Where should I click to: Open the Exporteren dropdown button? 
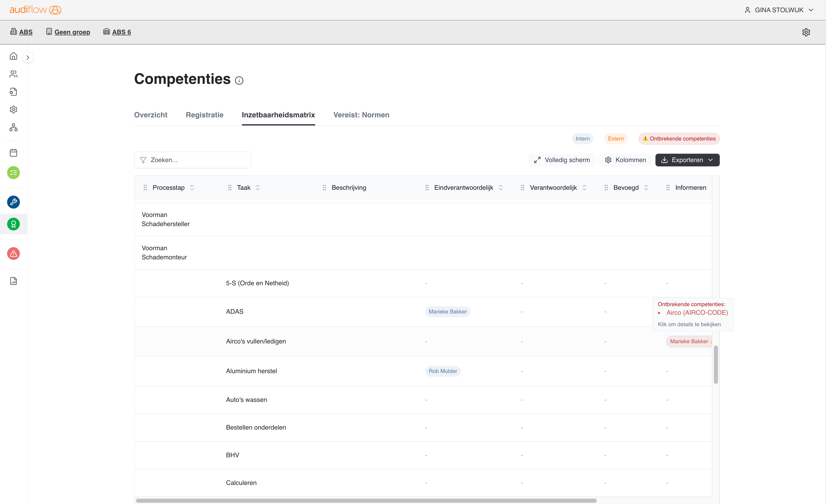point(687,160)
